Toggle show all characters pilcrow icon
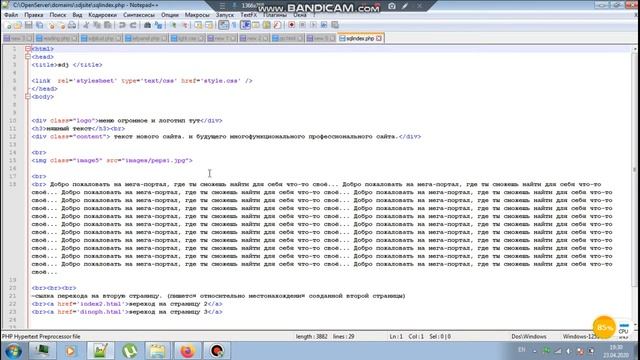 tap(234, 25)
